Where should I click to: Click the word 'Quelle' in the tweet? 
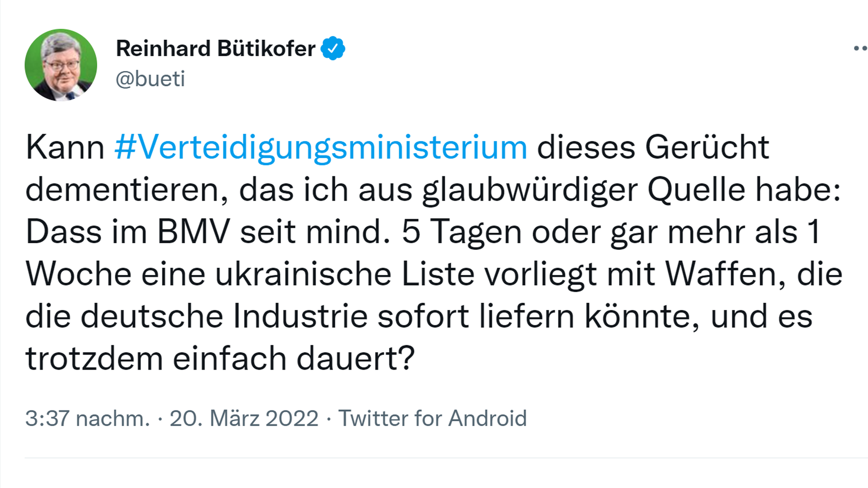coord(696,190)
